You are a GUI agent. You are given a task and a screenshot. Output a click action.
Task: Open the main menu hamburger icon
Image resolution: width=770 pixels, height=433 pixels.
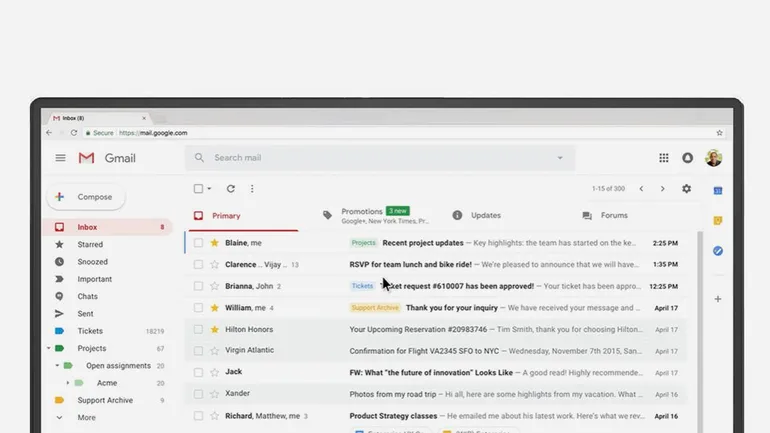[x=61, y=158]
